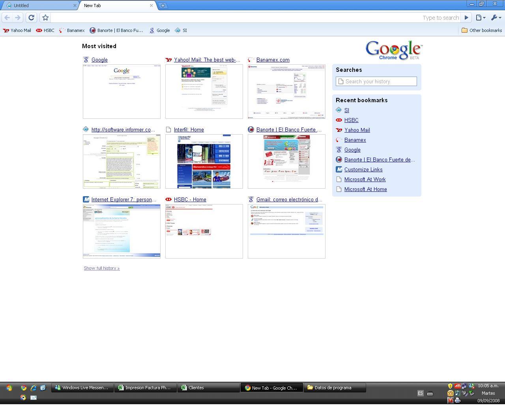Switch to Windows Live Messenger taskbar button
The height and width of the screenshot is (420, 505).
pos(82,388)
